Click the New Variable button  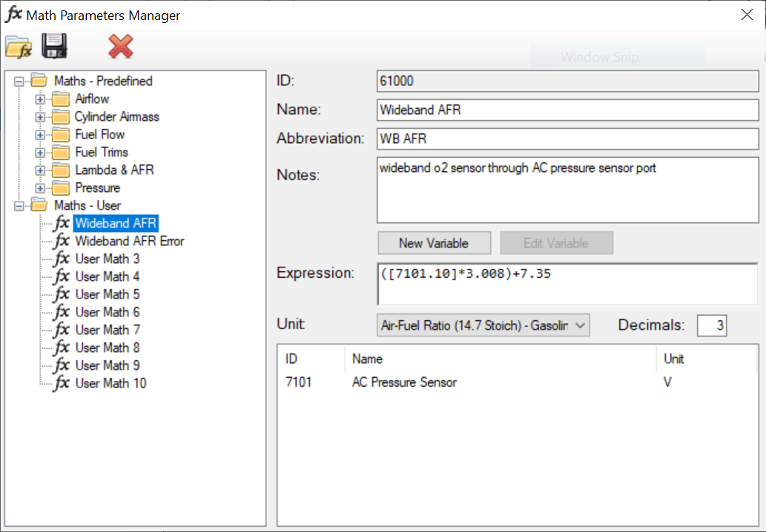pos(434,243)
